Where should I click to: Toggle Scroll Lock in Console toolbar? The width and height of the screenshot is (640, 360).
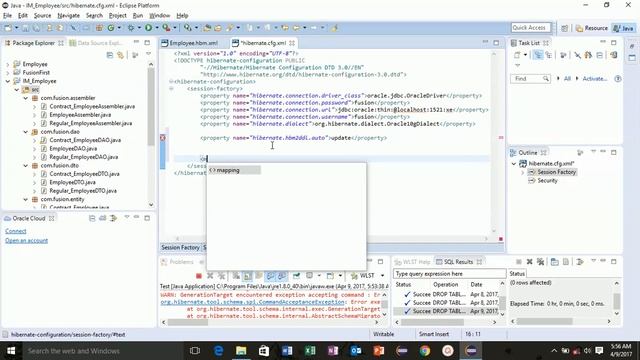click(x=247, y=276)
